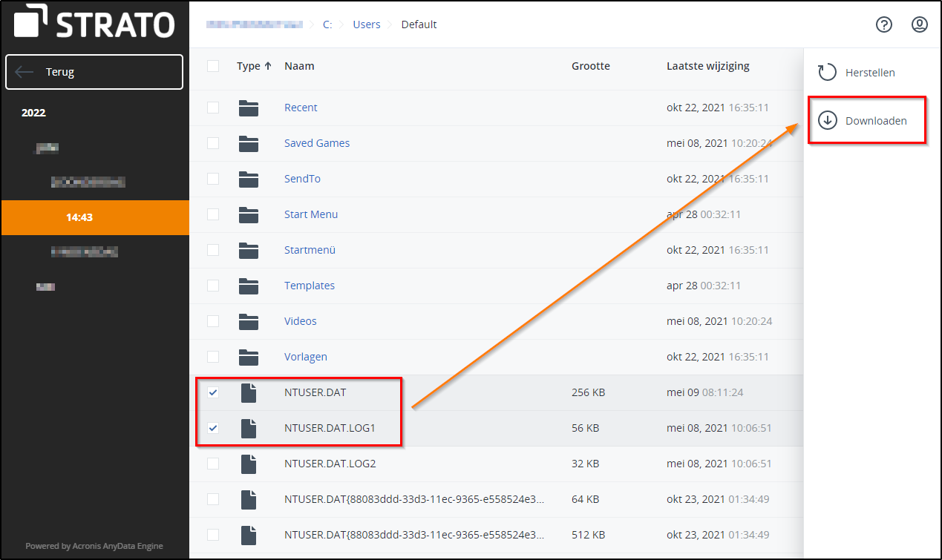This screenshot has height=560, width=942.
Task: Open the user account profile icon
Action: [x=920, y=24]
